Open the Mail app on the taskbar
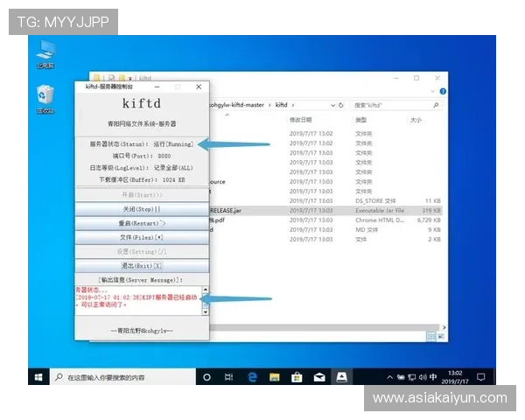525x420 pixels. [x=319, y=377]
